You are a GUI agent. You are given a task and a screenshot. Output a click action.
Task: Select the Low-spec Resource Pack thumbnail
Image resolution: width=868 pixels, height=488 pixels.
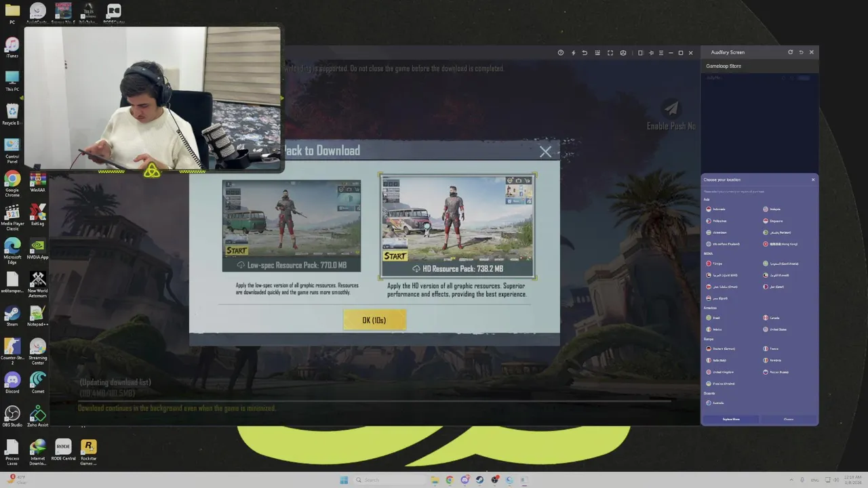point(292,226)
